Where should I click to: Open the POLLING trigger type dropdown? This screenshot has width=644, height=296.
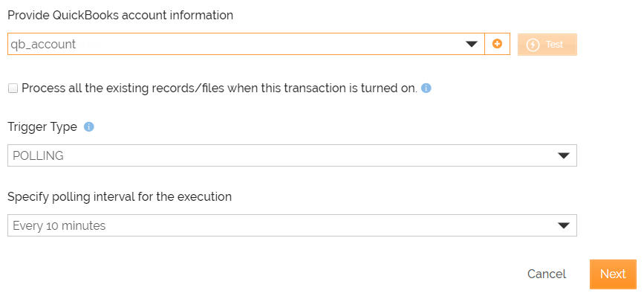[292, 155]
